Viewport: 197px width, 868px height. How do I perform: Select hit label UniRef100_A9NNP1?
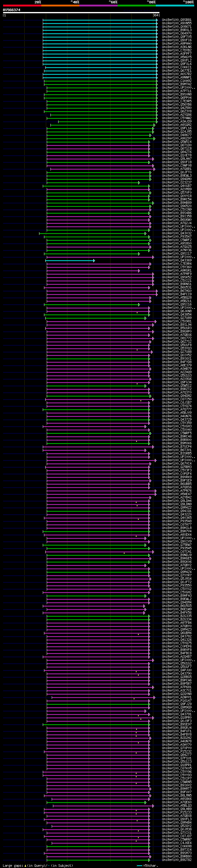(x=177, y=78)
